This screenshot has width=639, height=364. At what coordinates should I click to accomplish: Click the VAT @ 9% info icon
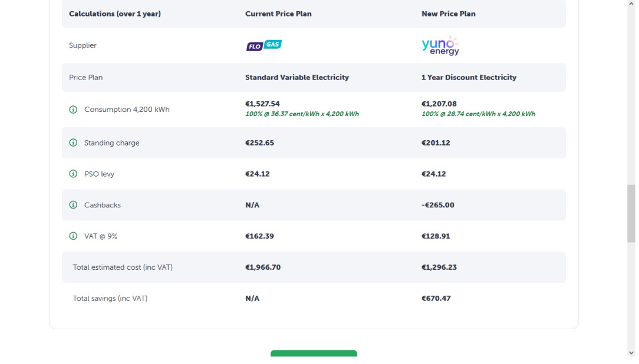73,236
